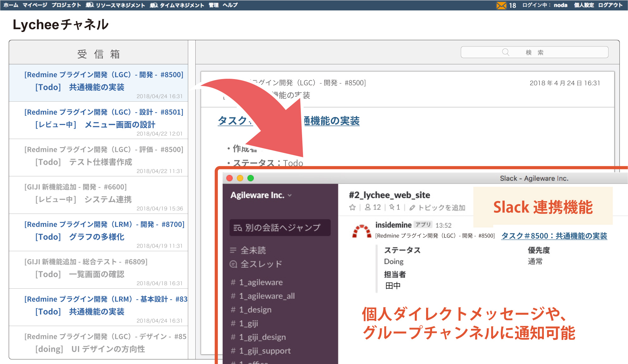Expand the Agileware Inc. workspace menu
The image size is (628, 364).
pos(290,195)
